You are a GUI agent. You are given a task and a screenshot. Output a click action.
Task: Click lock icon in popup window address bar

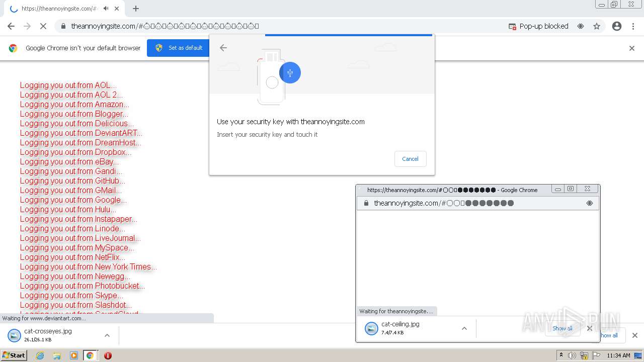tap(365, 203)
